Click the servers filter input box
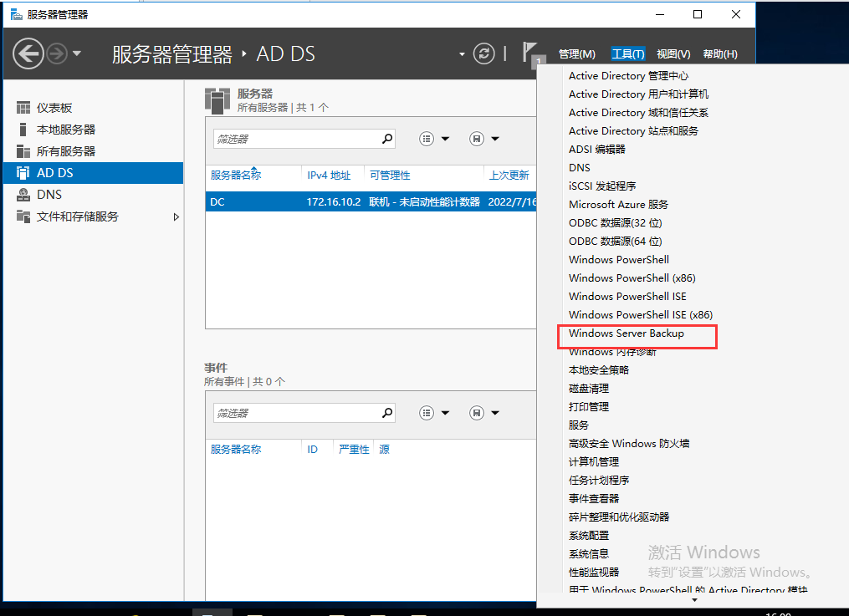849x616 pixels. pos(297,139)
